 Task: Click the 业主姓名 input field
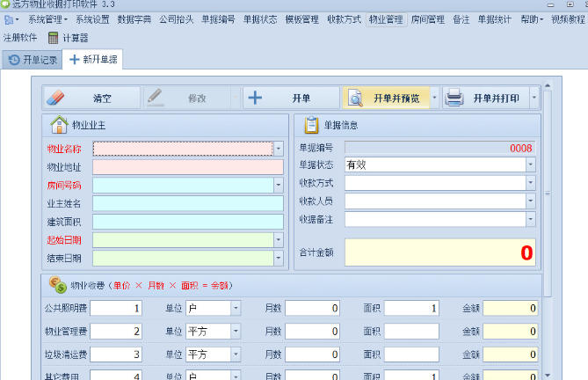coord(188,203)
